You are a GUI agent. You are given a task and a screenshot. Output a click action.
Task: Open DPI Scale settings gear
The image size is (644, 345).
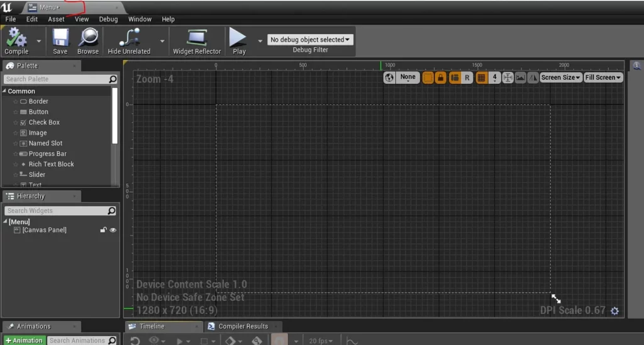click(614, 311)
